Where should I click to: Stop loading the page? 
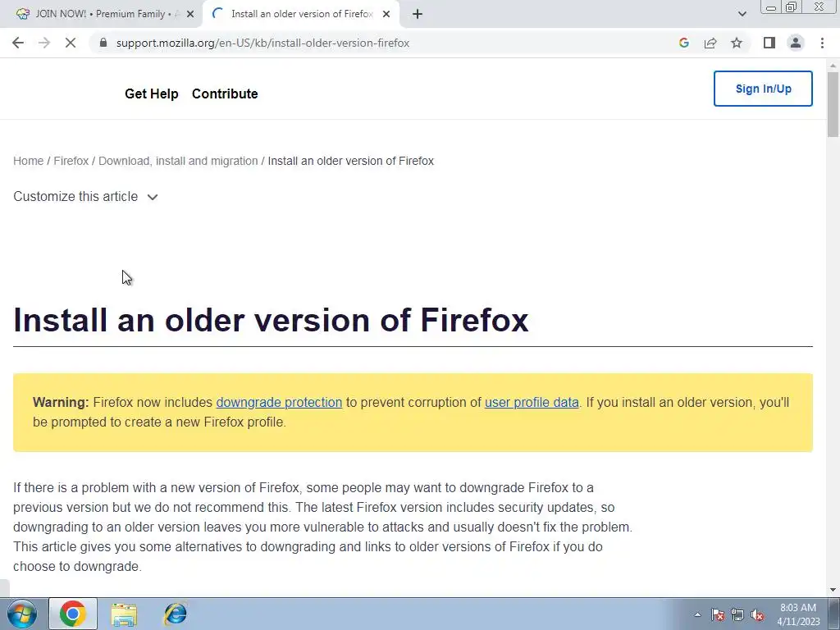click(71, 43)
